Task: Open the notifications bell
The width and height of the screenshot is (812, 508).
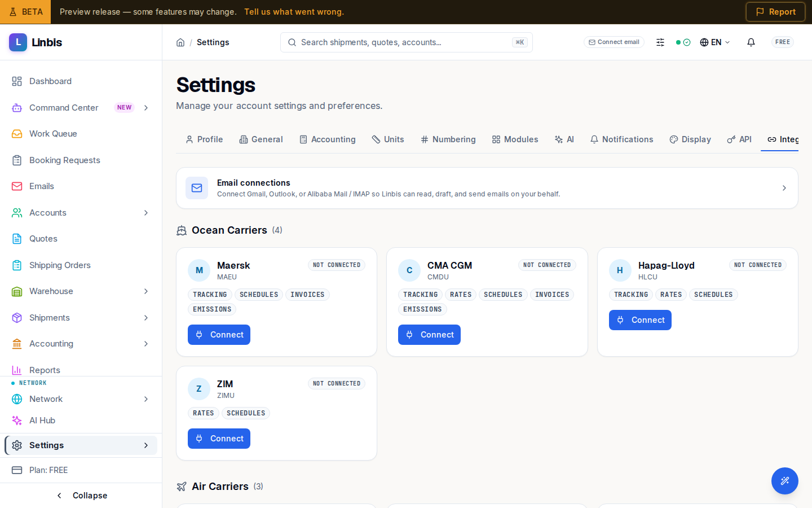Action: 751,42
